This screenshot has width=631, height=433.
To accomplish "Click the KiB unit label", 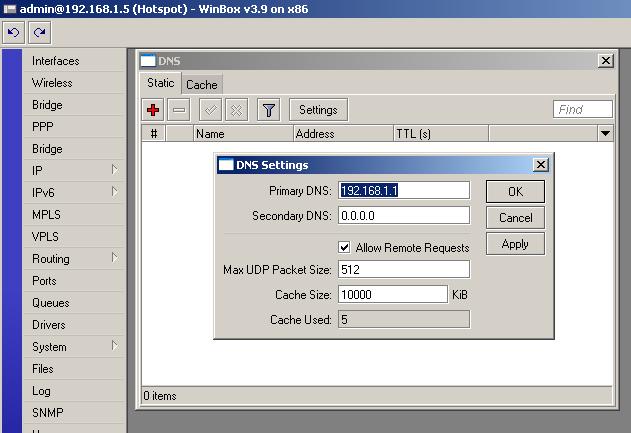I will pyautogui.click(x=460, y=295).
